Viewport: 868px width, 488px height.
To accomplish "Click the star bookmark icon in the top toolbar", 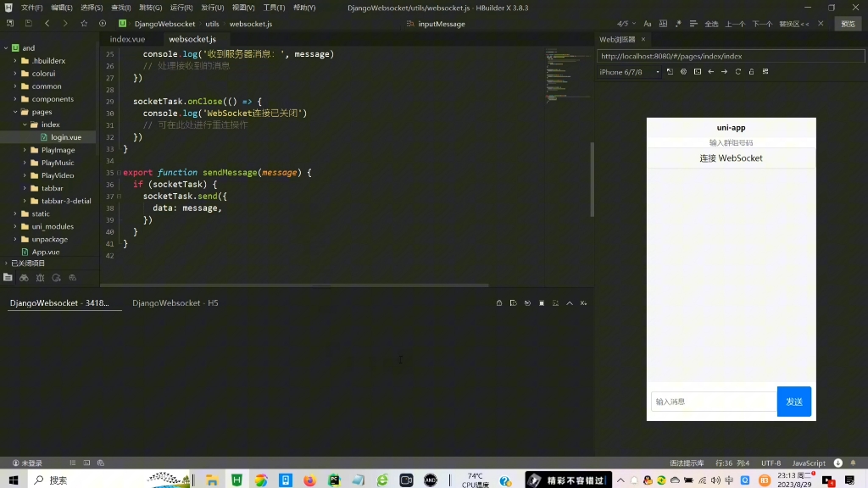I will coord(84,24).
